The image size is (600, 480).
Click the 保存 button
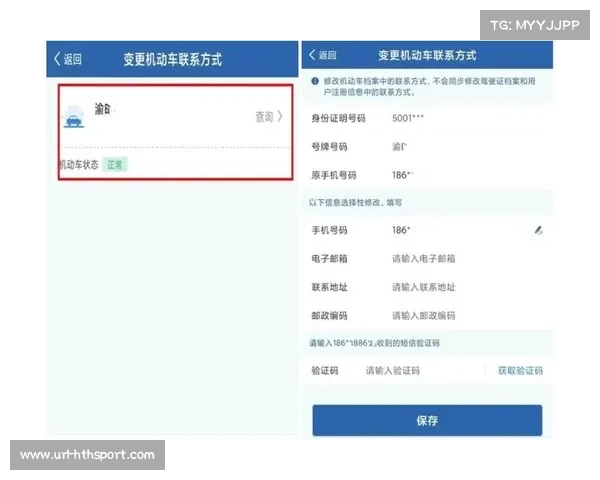pyautogui.click(x=427, y=420)
